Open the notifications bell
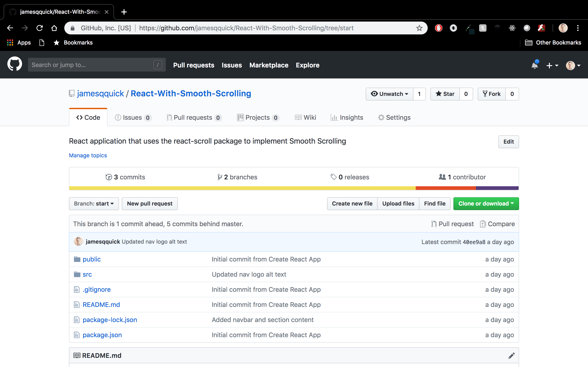This screenshot has height=367, width=588. point(534,65)
